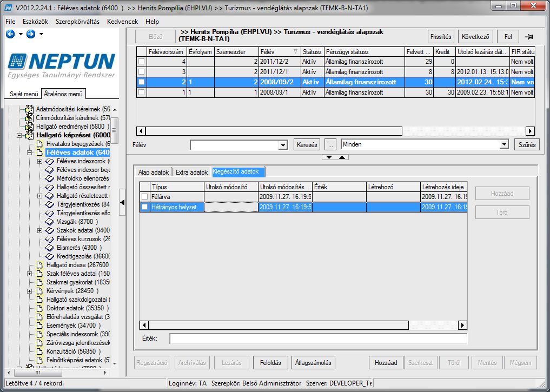Click the Típus column header

[177, 187]
